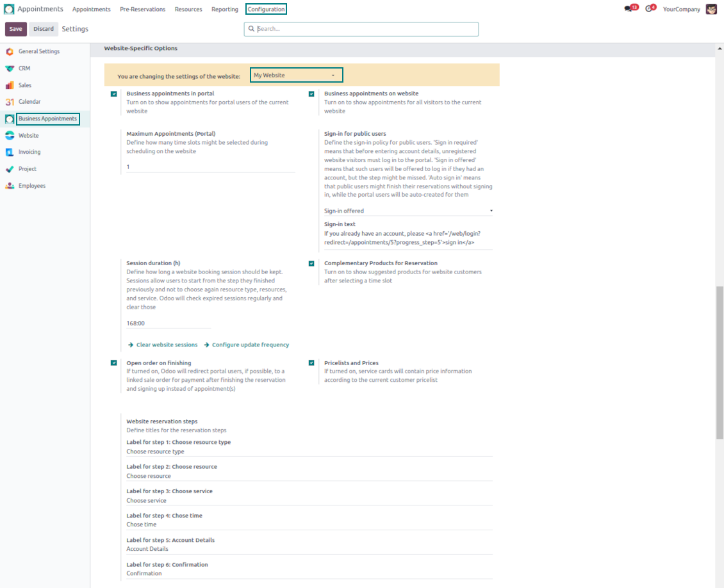The image size is (724, 588).
Task: Click the Appointments app logo icon
Action: 9,9
